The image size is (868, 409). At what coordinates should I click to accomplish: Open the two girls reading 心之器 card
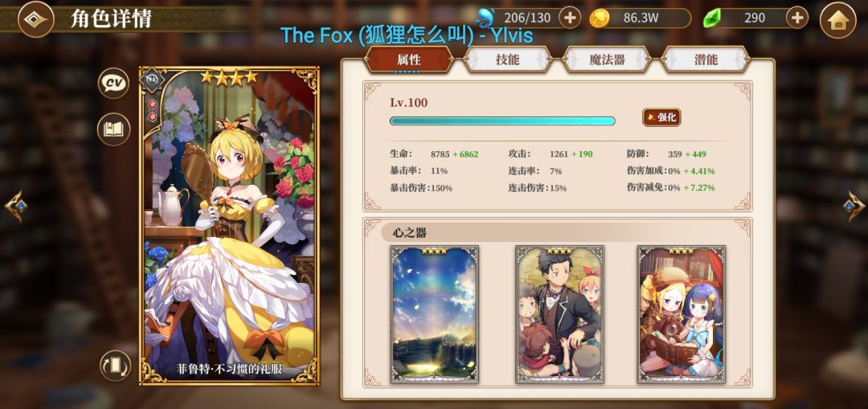point(682,314)
